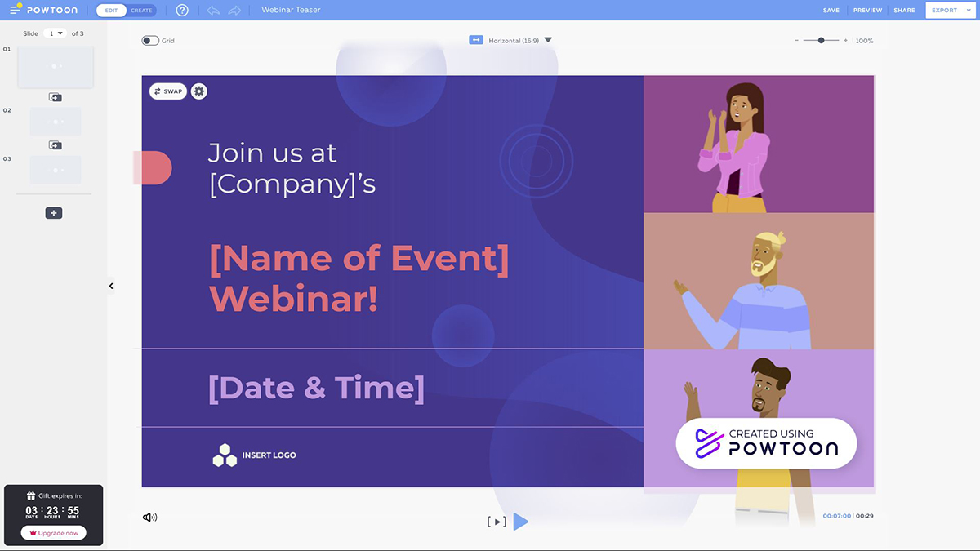
Task: Open the Export dropdown menu
Action: coord(950,11)
